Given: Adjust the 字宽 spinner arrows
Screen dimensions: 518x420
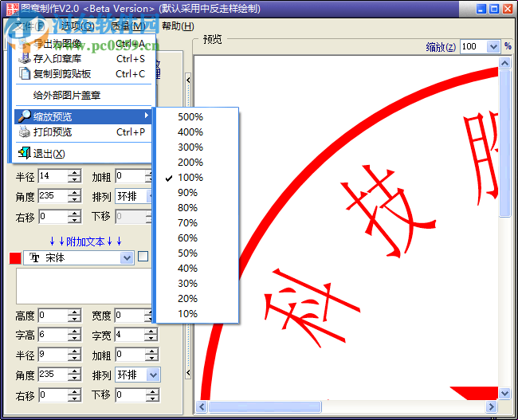Looking at the screenshot, I should (x=151, y=335).
